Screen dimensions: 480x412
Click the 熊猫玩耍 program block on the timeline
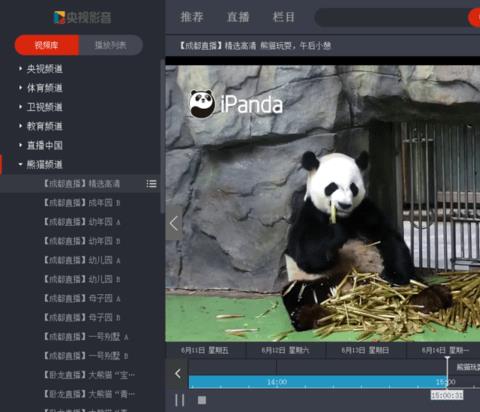pyautogui.click(x=468, y=367)
